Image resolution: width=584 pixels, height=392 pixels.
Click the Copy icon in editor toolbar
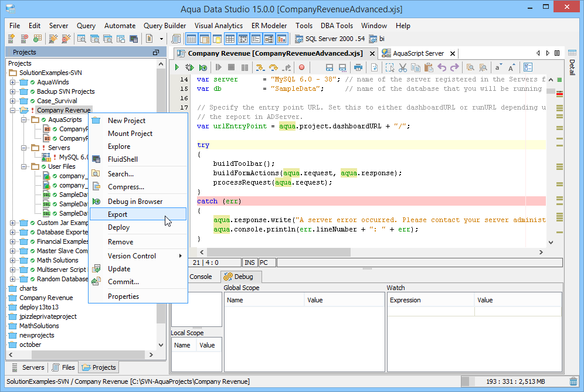416,67
